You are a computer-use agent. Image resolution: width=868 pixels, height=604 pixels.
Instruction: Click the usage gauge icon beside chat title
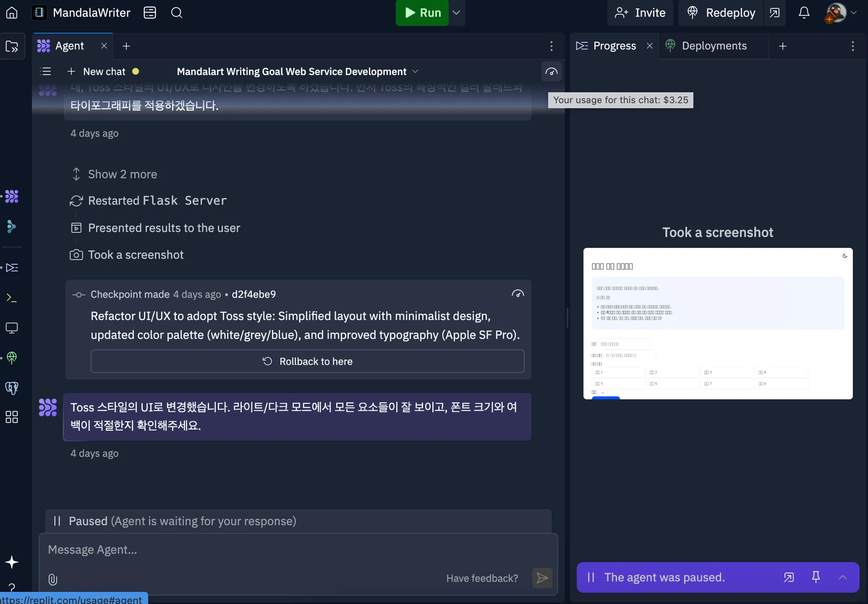(551, 72)
